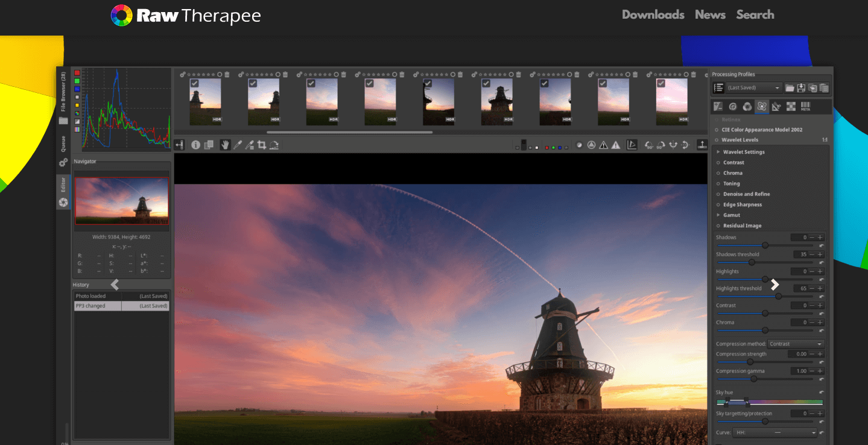
Task: Toggle the soft-proofing icon
Action: [x=632, y=145]
